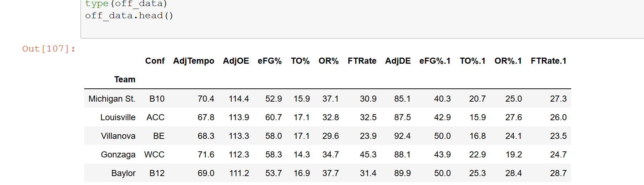Click the OR% column header
This screenshot has height=185, width=644.
tap(328, 61)
